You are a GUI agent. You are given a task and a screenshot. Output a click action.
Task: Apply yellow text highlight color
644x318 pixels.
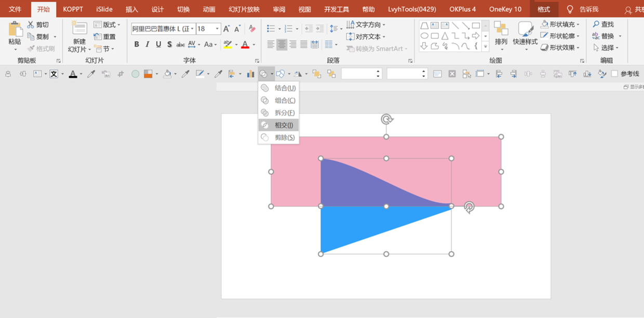click(x=227, y=45)
